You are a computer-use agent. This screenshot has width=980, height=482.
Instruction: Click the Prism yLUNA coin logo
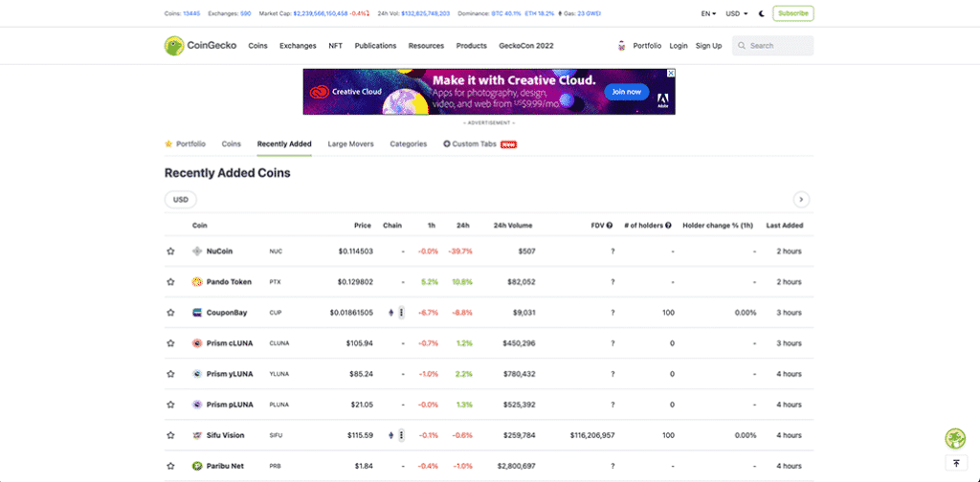point(197,373)
